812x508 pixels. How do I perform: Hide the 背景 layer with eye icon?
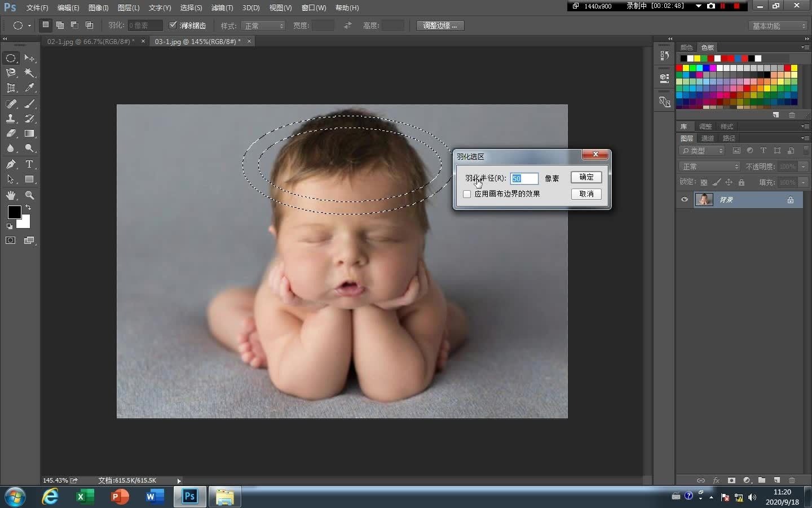tap(685, 199)
